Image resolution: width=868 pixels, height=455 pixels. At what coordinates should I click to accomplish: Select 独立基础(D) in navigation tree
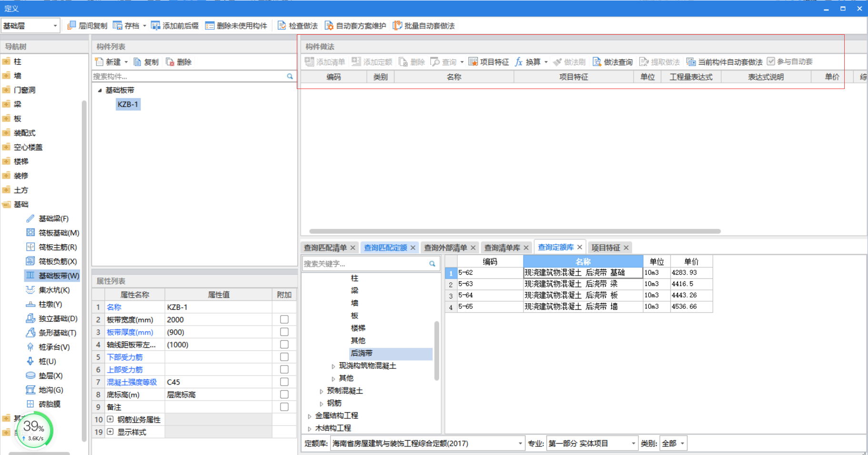click(58, 318)
